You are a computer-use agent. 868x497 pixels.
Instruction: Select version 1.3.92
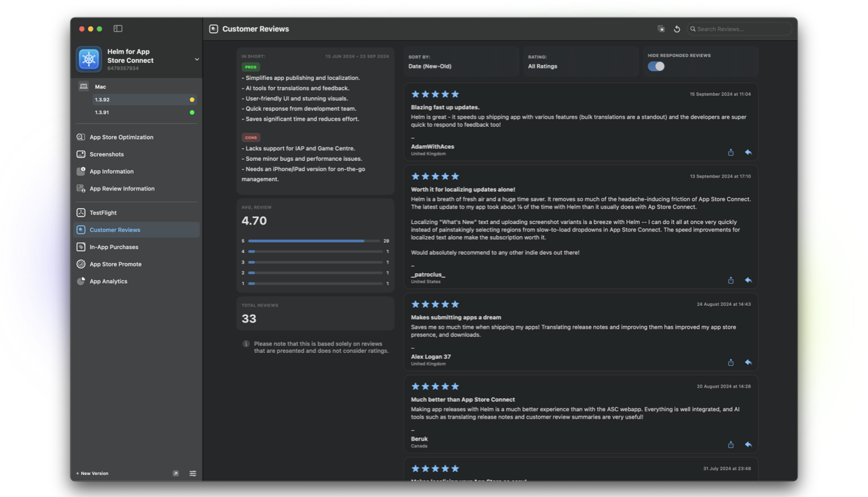point(146,99)
